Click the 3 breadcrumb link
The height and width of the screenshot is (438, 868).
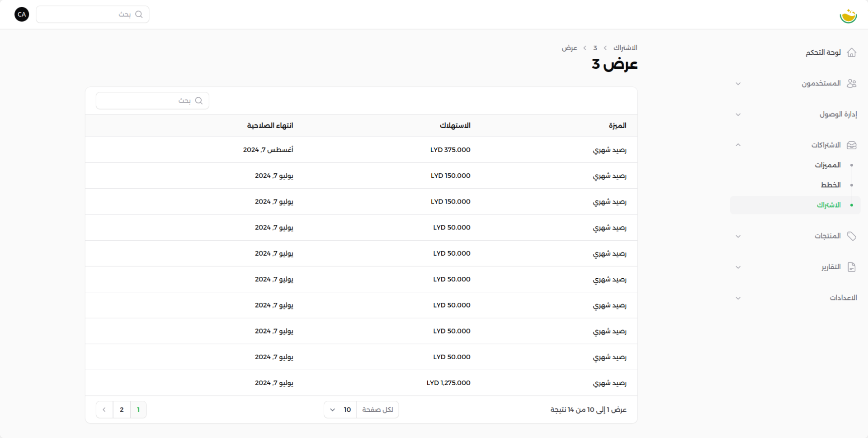595,48
